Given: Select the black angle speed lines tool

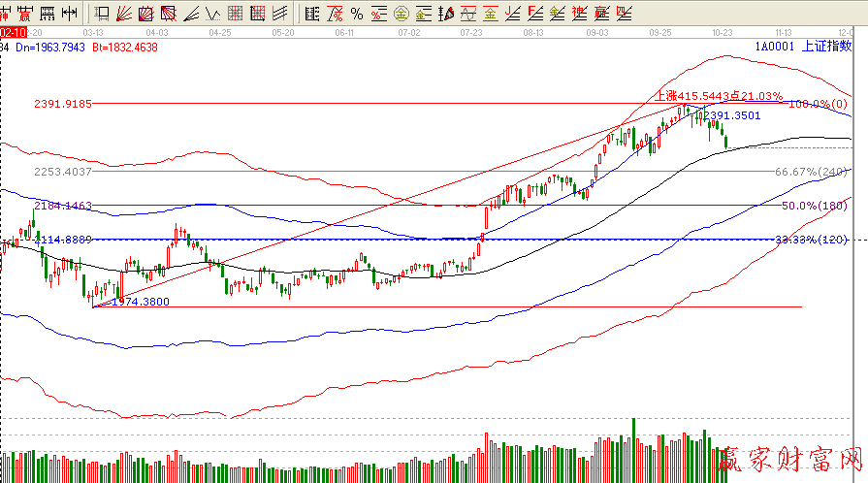Looking at the screenshot, I should tap(191, 13).
